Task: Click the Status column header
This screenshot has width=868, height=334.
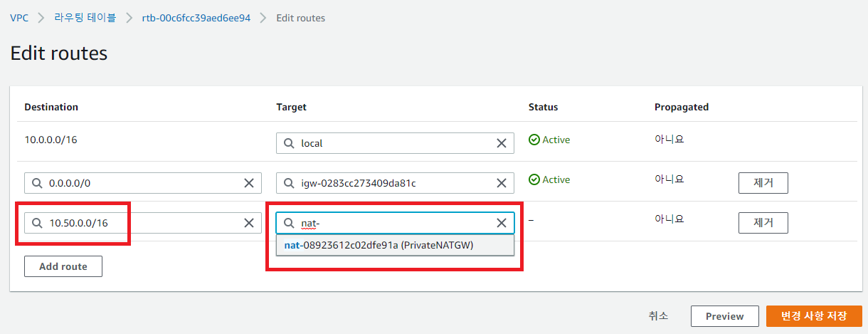Action: [x=544, y=107]
